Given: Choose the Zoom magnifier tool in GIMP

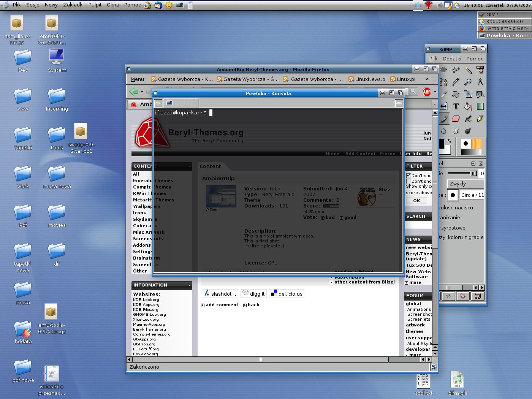Looking at the screenshot, I should click(x=468, y=82).
